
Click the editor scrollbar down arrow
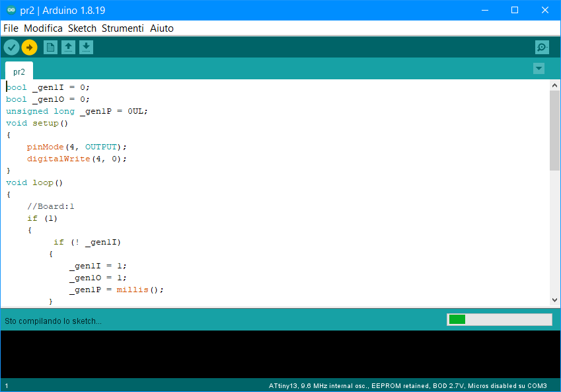tap(554, 300)
